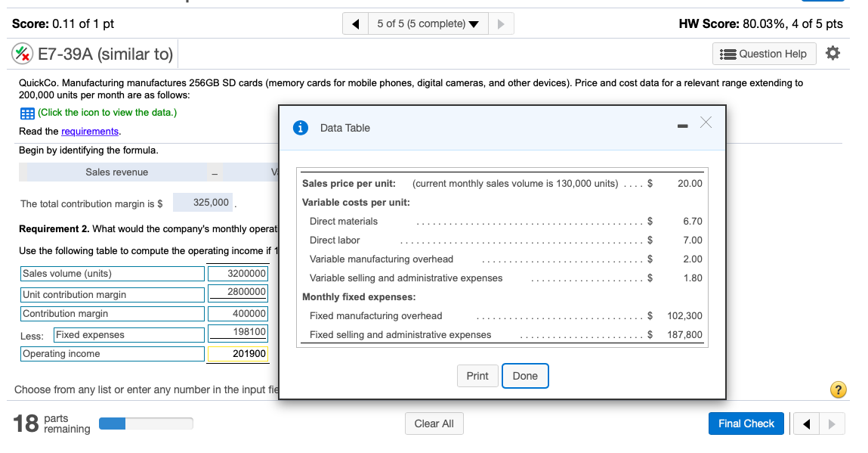Go to next question arrow at top
This screenshot has height=453, width=868.
click(x=501, y=24)
